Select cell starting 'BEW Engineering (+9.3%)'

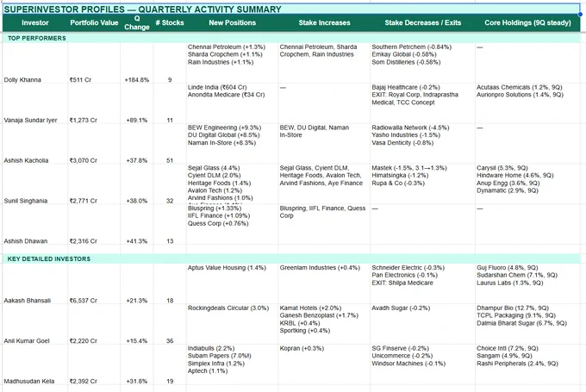pyautogui.click(x=232, y=144)
